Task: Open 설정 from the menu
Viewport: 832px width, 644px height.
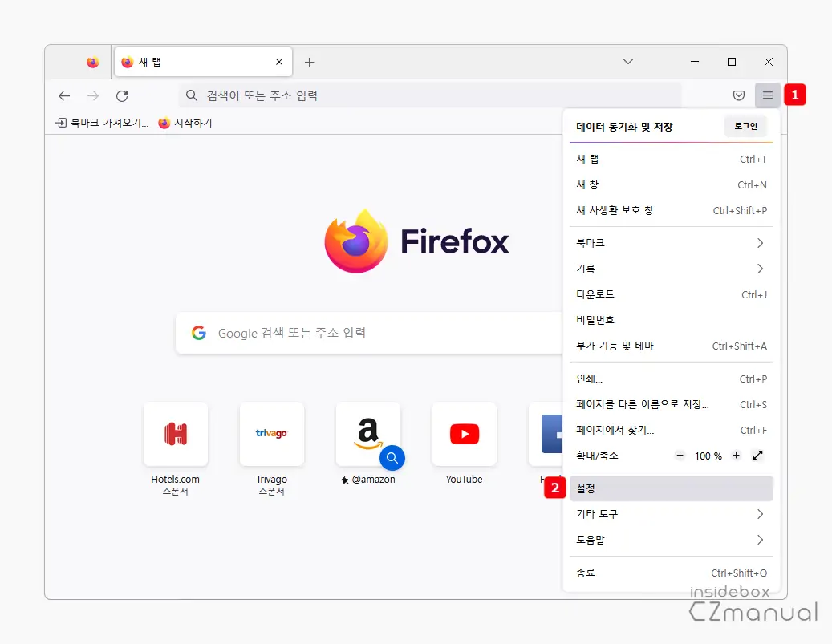Action: 672,488
